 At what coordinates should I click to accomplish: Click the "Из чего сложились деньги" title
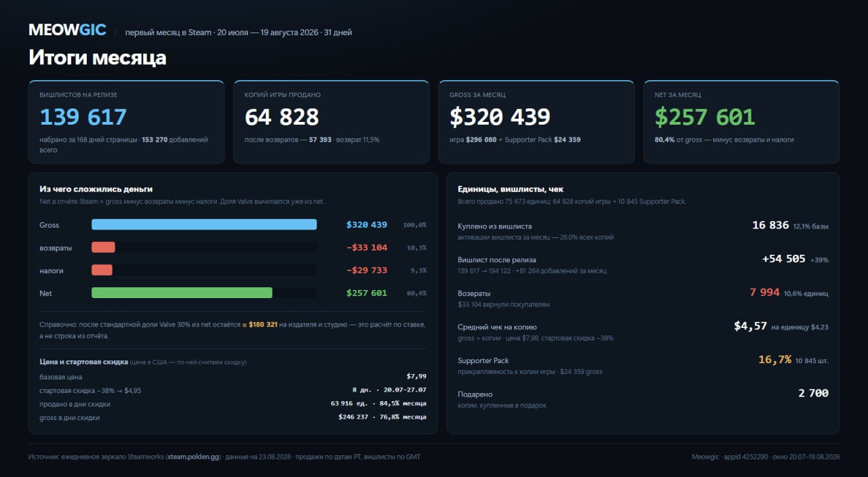[x=96, y=189]
